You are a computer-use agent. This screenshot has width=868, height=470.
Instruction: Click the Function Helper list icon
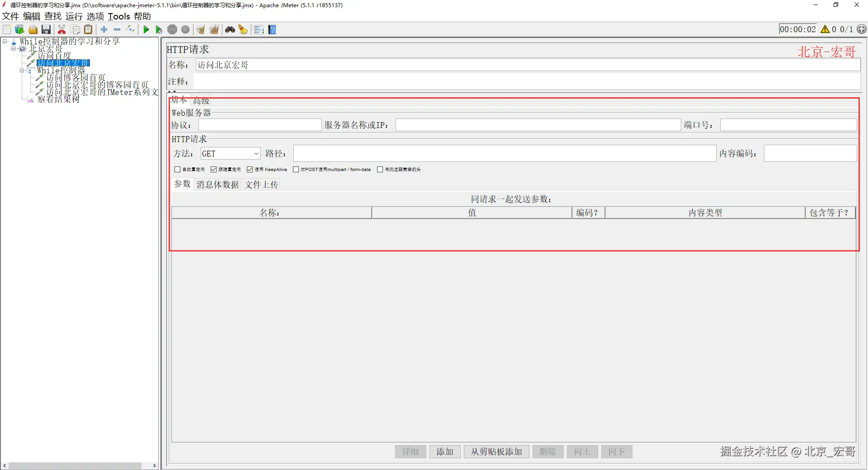pyautogui.click(x=259, y=30)
